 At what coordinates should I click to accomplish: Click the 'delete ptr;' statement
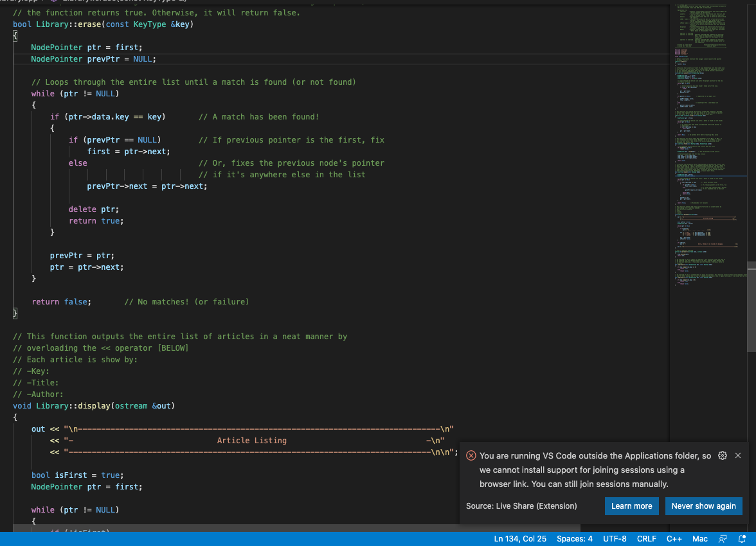point(94,209)
